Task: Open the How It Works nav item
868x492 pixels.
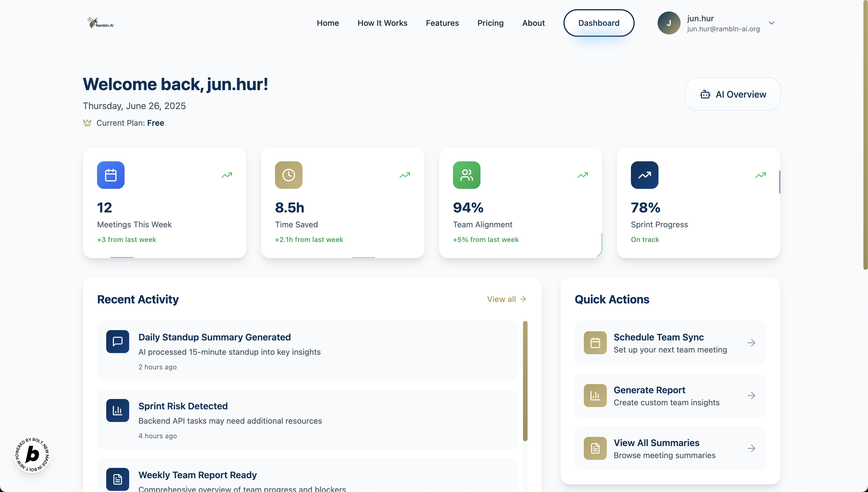Action: (382, 23)
